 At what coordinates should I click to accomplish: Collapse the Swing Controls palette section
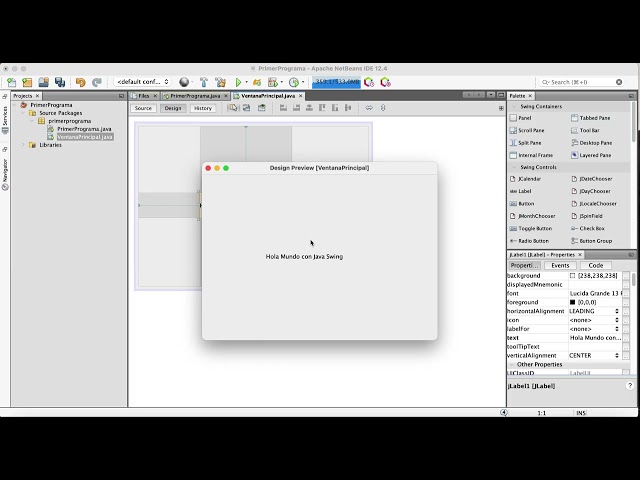point(514,167)
